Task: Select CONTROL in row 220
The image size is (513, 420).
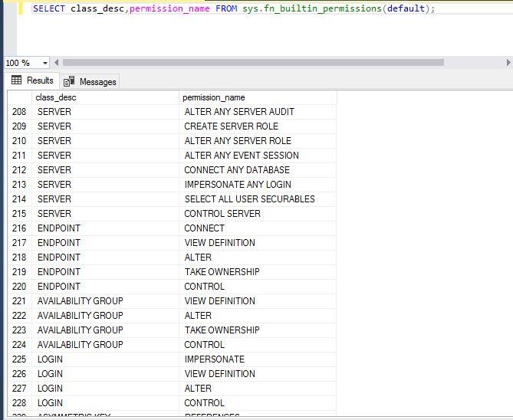Action: point(258,287)
